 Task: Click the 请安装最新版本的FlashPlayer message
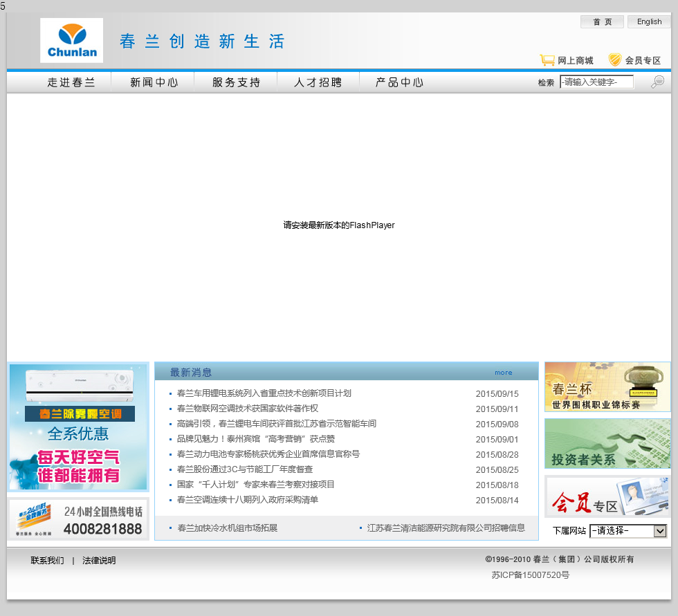coord(339,225)
